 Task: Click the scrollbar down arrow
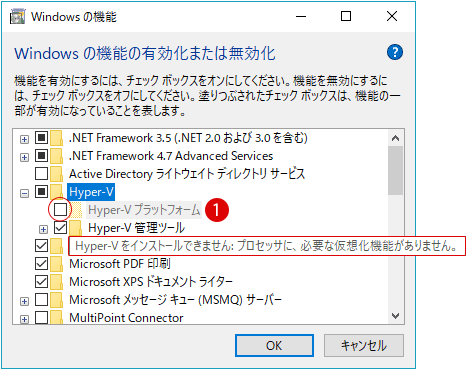point(396,315)
